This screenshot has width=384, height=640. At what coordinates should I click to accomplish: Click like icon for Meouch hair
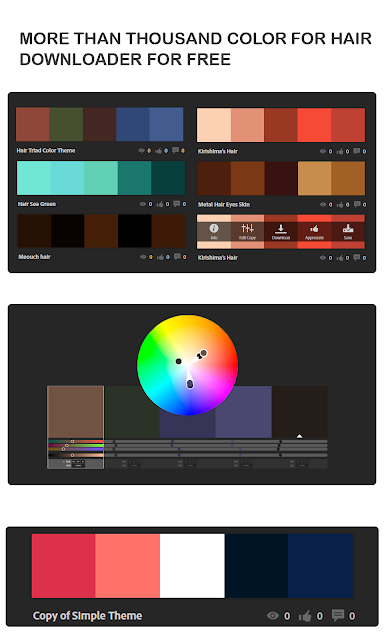click(160, 257)
